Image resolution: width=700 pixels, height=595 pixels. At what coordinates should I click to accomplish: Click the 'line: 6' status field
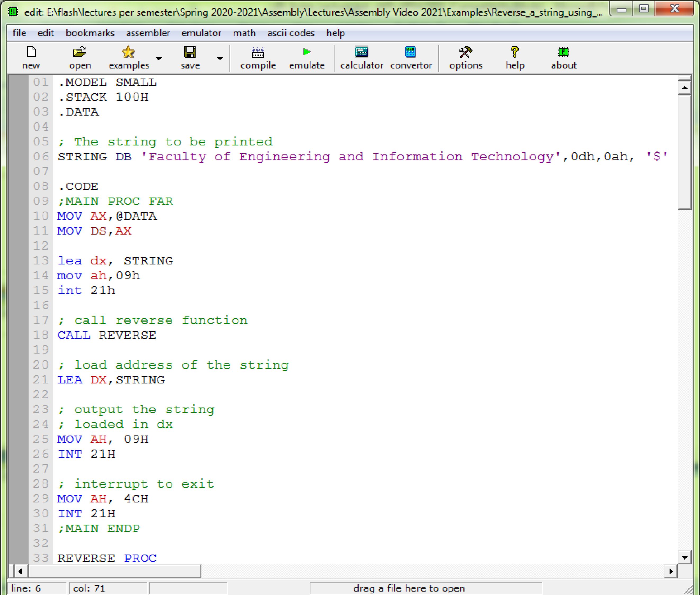coord(37,588)
